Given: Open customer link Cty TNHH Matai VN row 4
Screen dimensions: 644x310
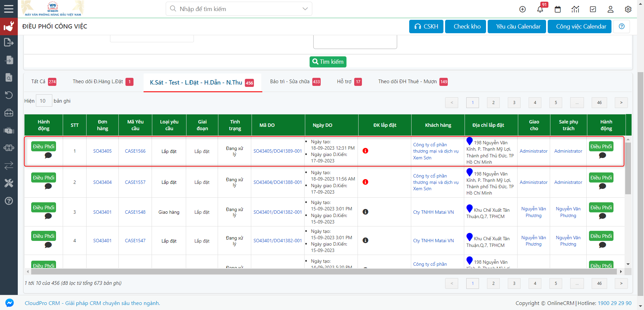Looking at the screenshot, I should pyautogui.click(x=433, y=241).
